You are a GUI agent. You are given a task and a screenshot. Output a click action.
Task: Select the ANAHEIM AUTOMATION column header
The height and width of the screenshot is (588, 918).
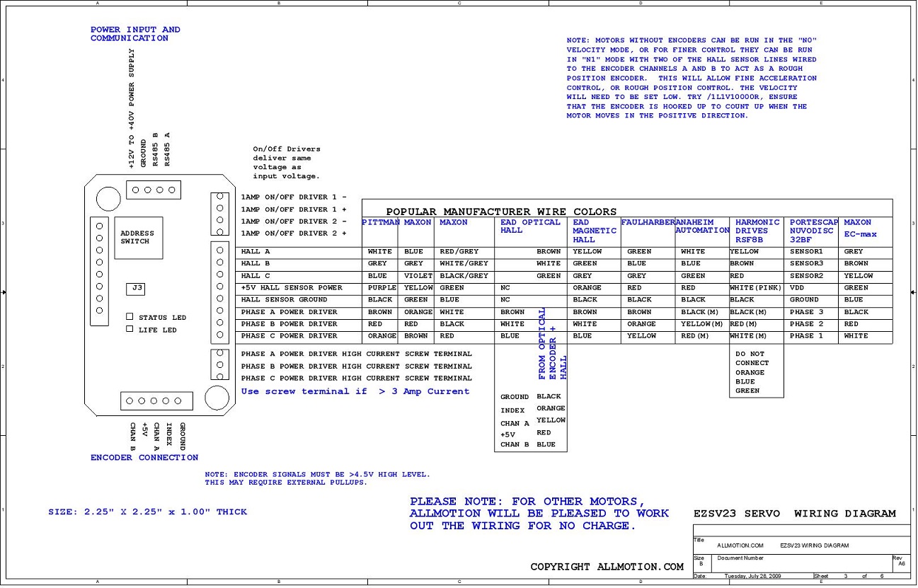702,226
